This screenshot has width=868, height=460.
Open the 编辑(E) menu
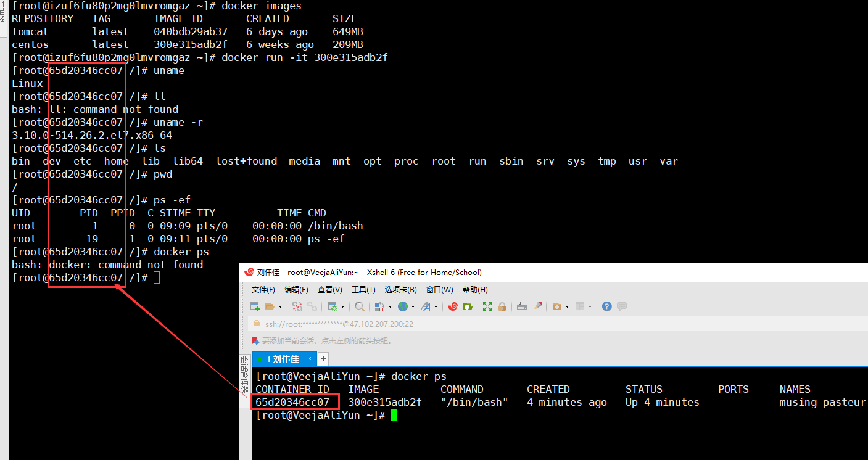click(296, 290)
